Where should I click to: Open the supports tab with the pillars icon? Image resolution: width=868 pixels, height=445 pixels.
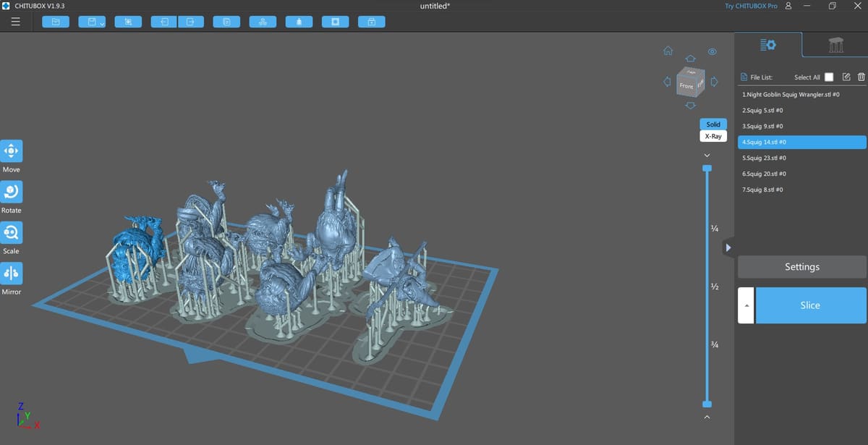(835, 45)
